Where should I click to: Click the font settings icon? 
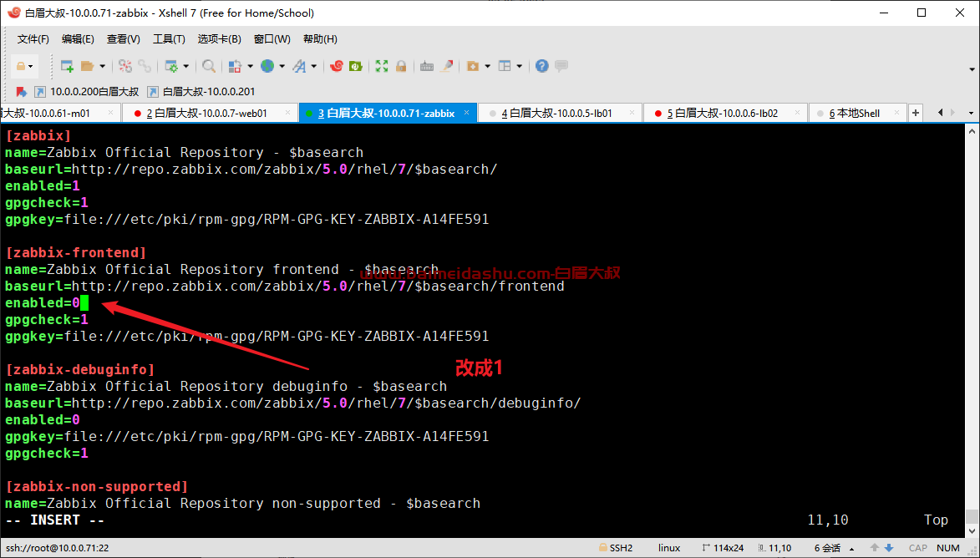[x=299, y=66]
